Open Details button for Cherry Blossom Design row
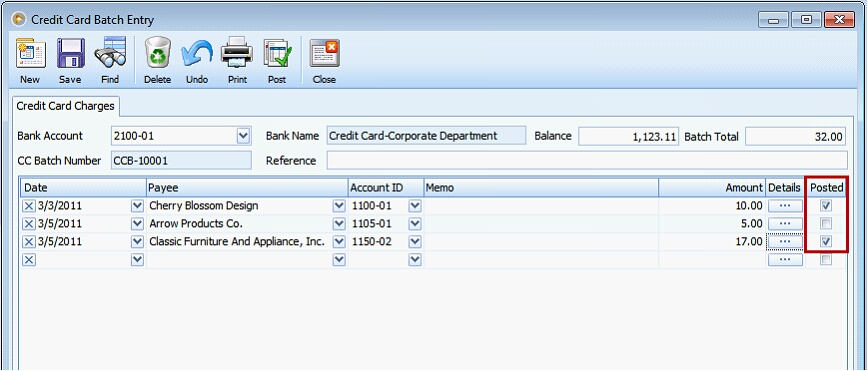 click(784, 206)
